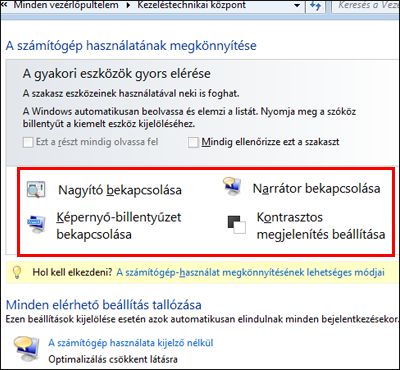Click the Magnifier icon beside Nagyító bekapcsolása
400x370 pixels.
[x=36, y=190]
